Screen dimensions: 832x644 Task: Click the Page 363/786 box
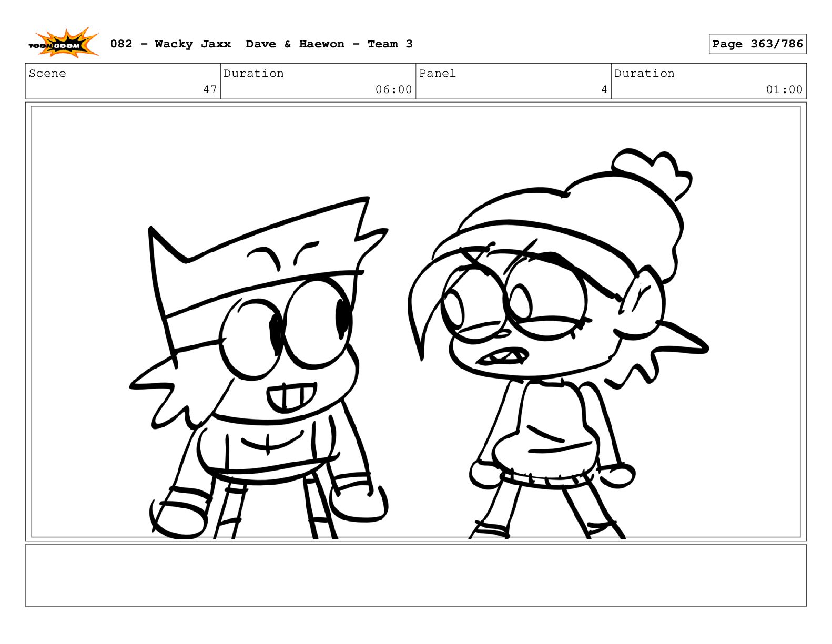757,44
